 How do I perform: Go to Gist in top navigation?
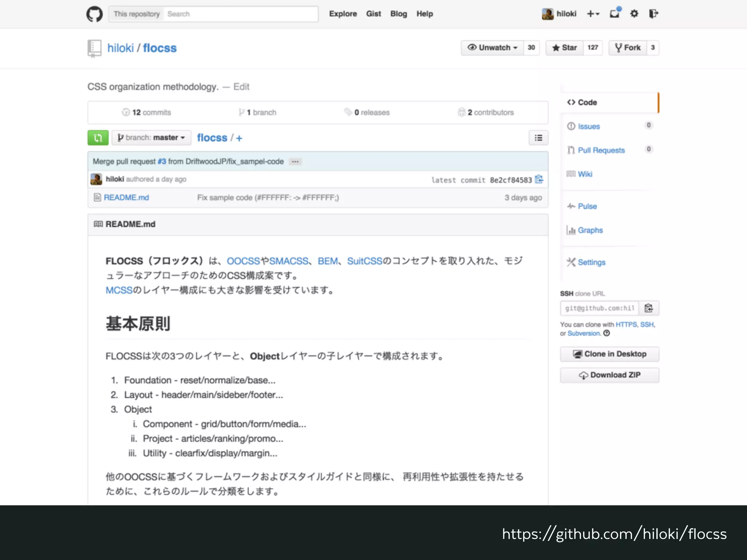coord(373,14)
